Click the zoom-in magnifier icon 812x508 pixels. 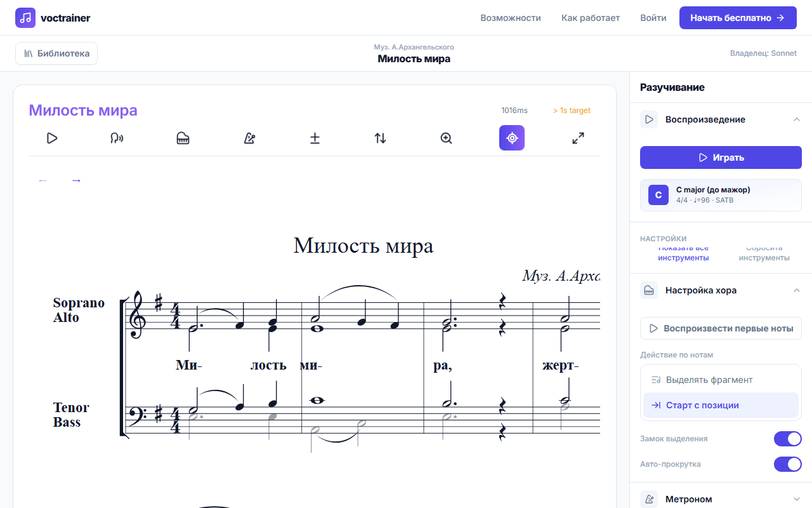(x=446, y=138)
